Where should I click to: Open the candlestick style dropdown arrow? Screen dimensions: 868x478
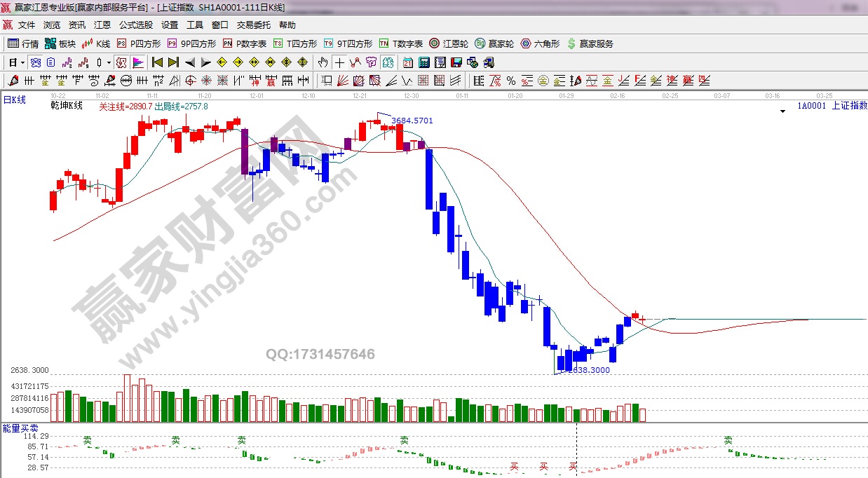tap(109, 62)
